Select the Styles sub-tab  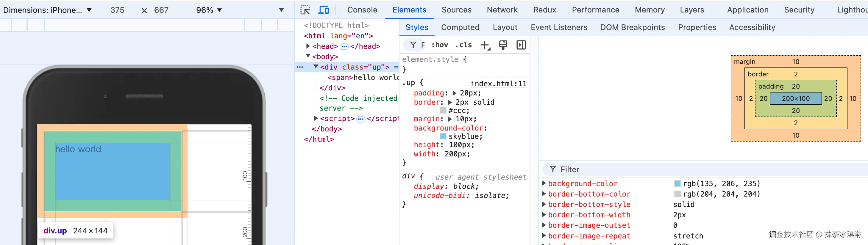(417, 27)
